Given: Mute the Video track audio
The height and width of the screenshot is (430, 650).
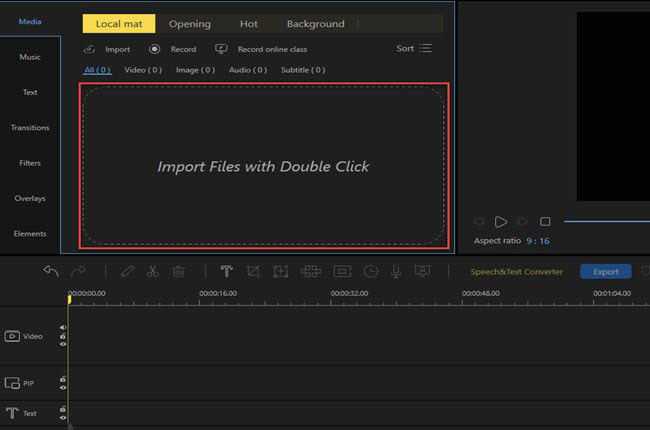Looking at the screenshot, I should tap(63, 328).
